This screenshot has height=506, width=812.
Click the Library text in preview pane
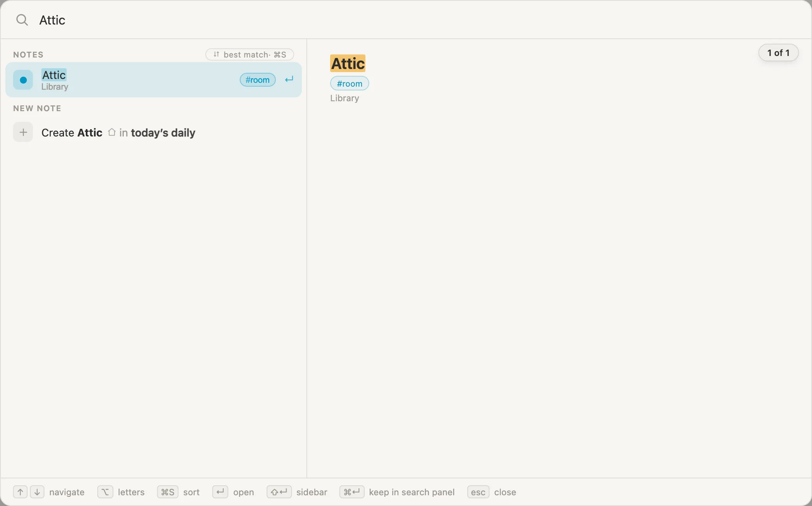(345, 98)
